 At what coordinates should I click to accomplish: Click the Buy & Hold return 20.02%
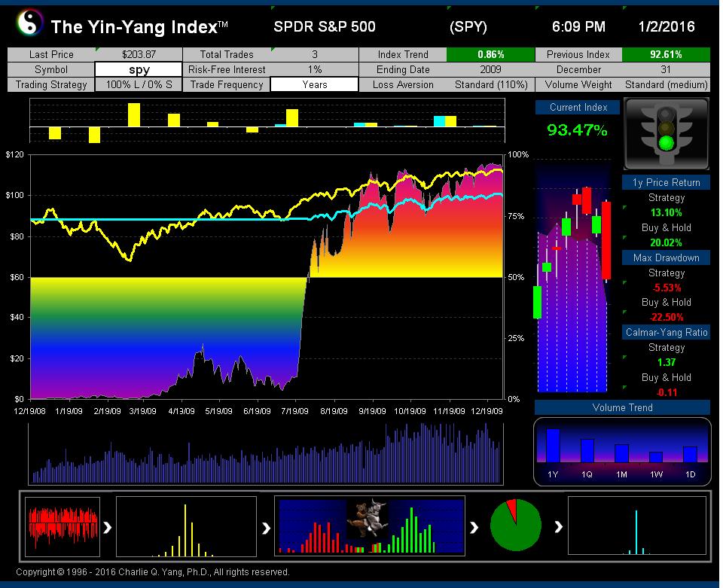[666, 242]
